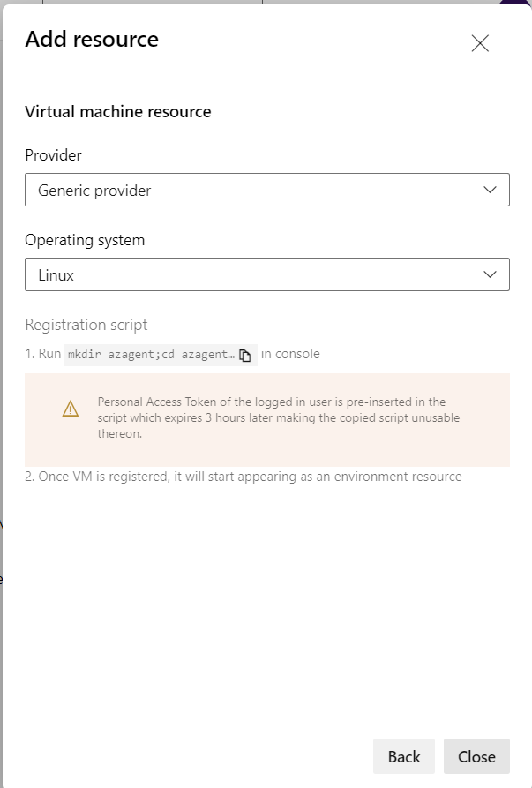Click the 'Add resource' dialog title
Viewport: 532px width, 788px height.
tap(92, 39)
